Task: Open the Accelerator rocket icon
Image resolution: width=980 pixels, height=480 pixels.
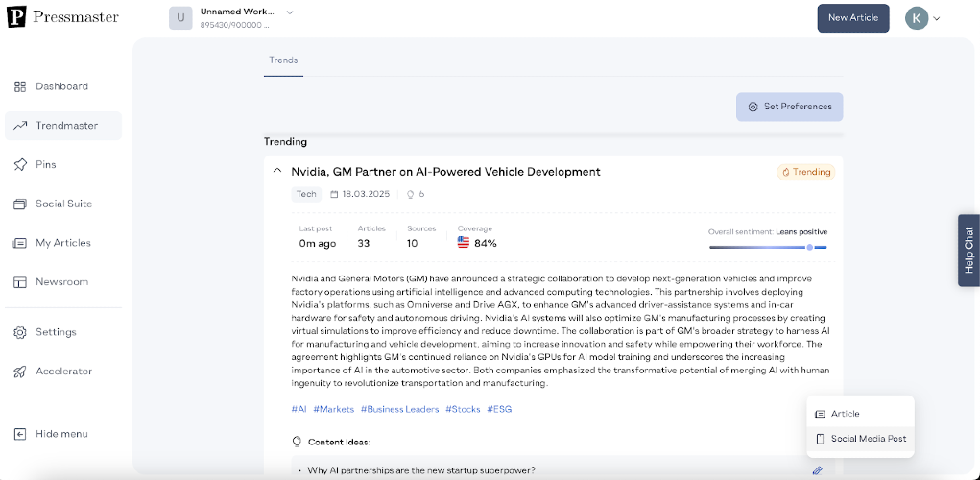Action: click(20, 372)
